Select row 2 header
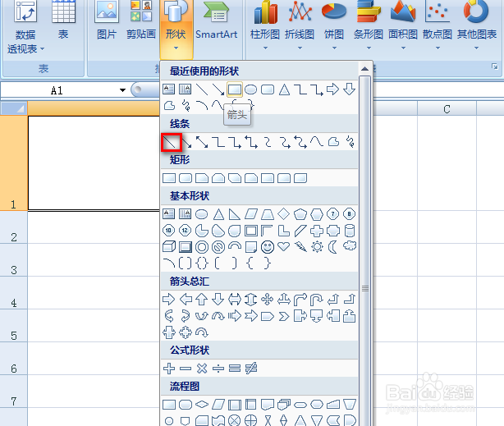Image resolution: width=504 pixels, height=426 pixels. click(14, 227)
